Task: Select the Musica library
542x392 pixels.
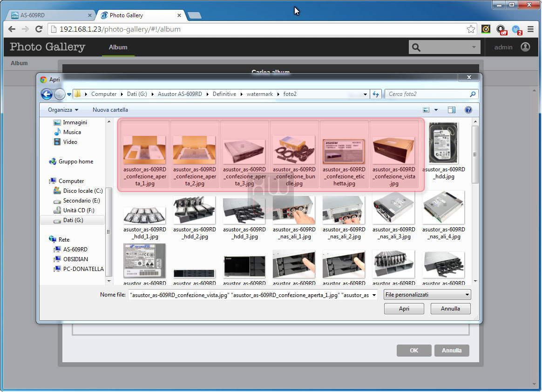Action: (x=68, y=132)
